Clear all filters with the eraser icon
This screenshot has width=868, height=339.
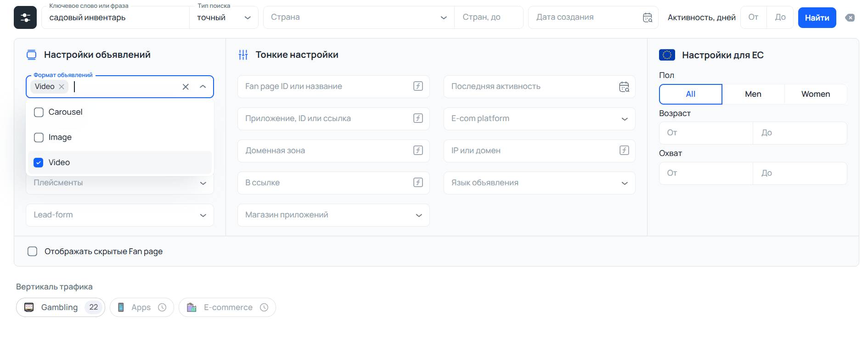pos(850,17)
